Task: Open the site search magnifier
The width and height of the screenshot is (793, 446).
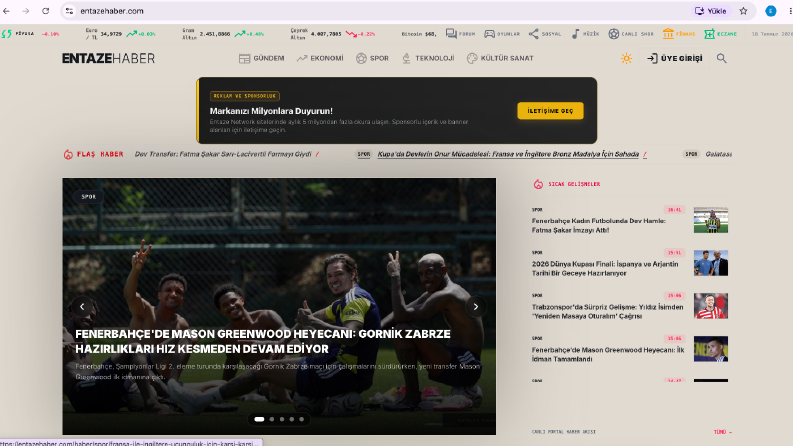Action: pos(722,58)
